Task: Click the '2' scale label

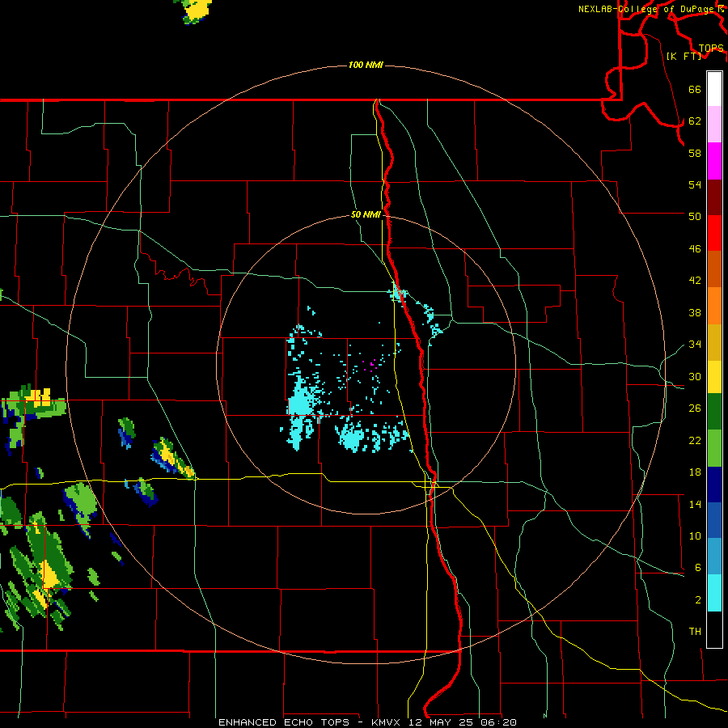Action: tap(698, 599)
